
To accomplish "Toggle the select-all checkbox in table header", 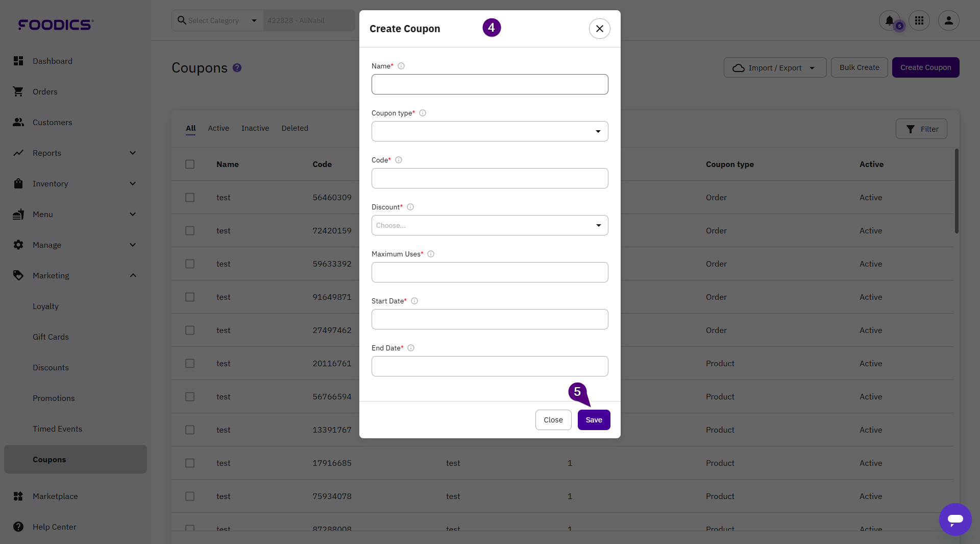I will click(x=190, y=164).
